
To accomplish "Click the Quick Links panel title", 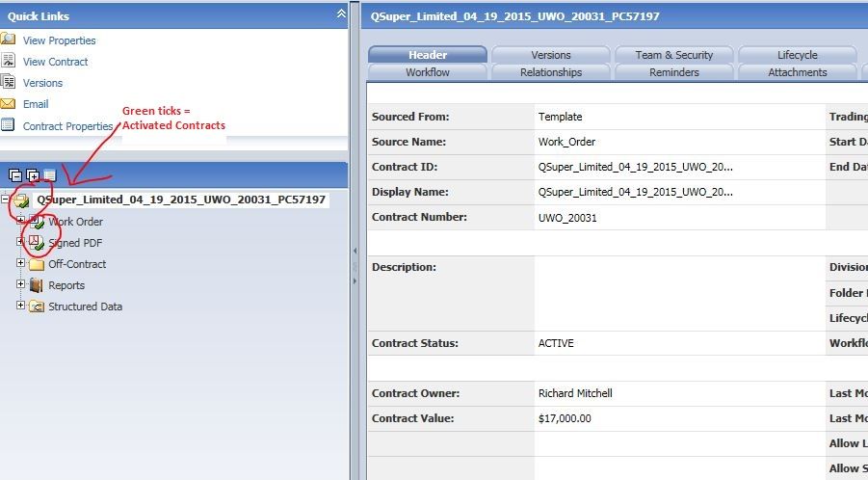I will point(39,16).
